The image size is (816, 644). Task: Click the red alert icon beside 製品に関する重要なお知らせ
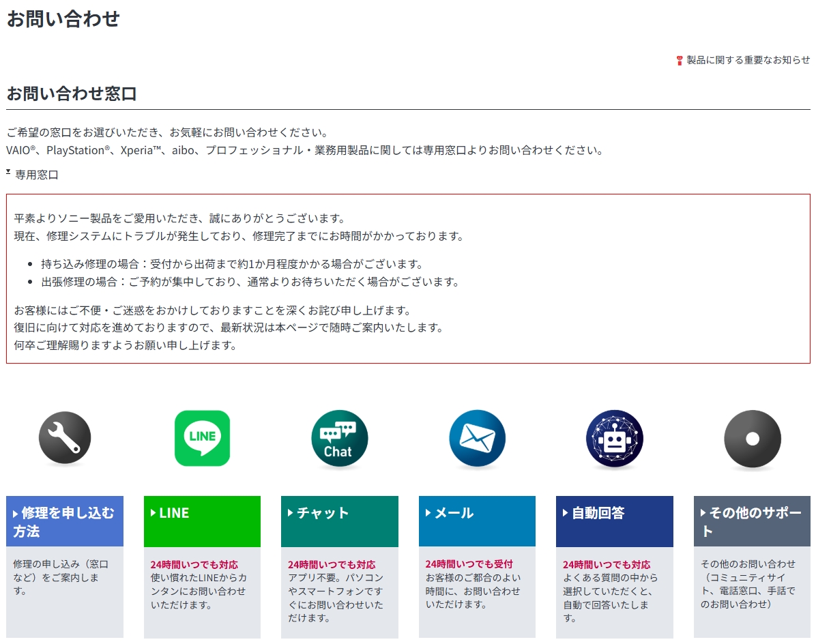(x=679, y=61)
